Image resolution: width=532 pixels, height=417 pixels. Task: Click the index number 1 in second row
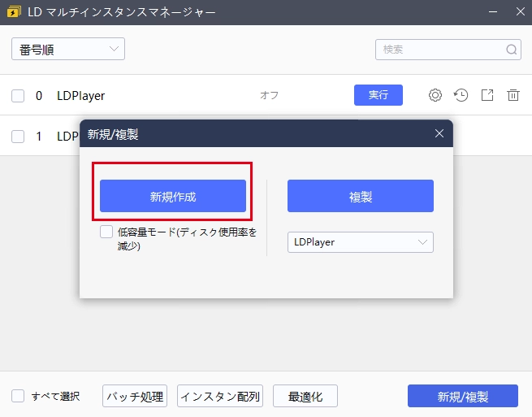[x=39, y=137]
